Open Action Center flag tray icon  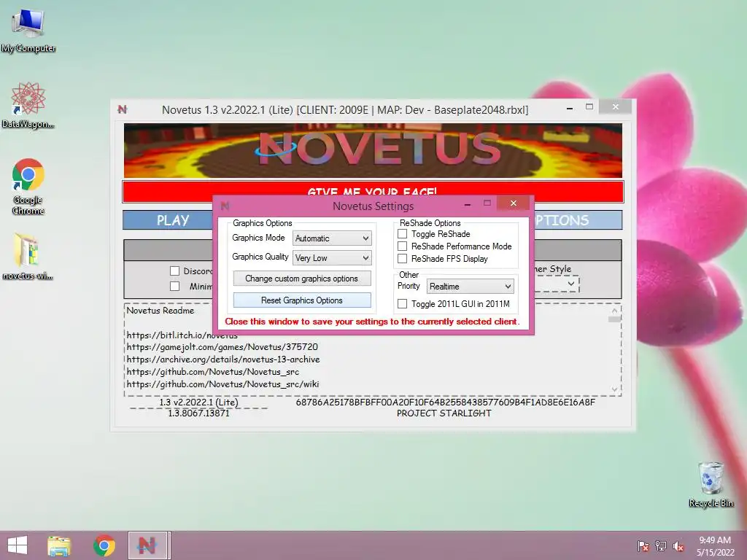tap(643, 545)
